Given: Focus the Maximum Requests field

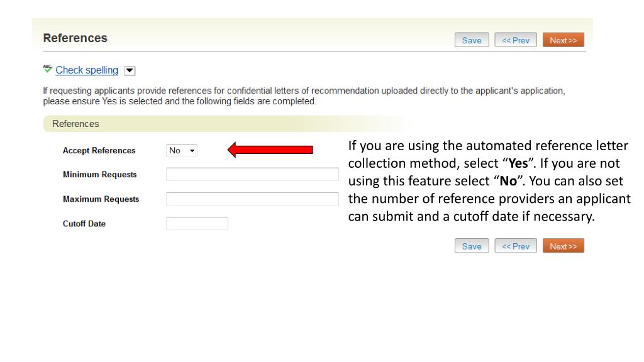Looking at the screenshot, I should [x=252, y=199].
